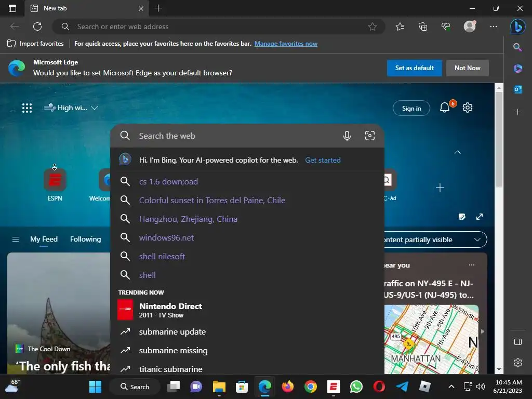
Task: Show hidden system tray icons
Action: point(451,387)
